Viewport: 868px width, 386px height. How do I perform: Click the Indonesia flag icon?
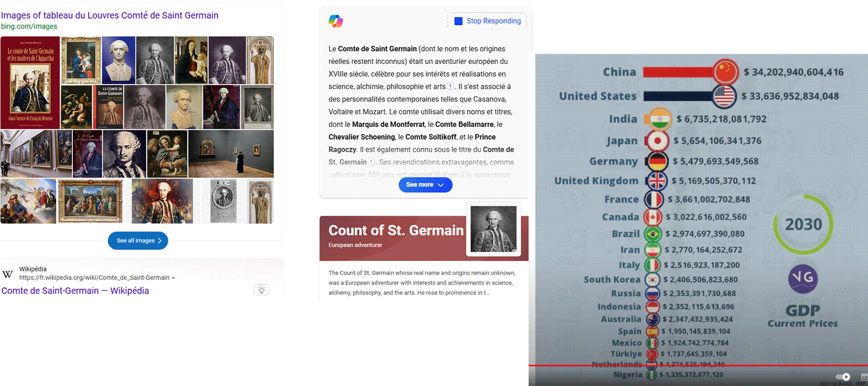point(652,306)
